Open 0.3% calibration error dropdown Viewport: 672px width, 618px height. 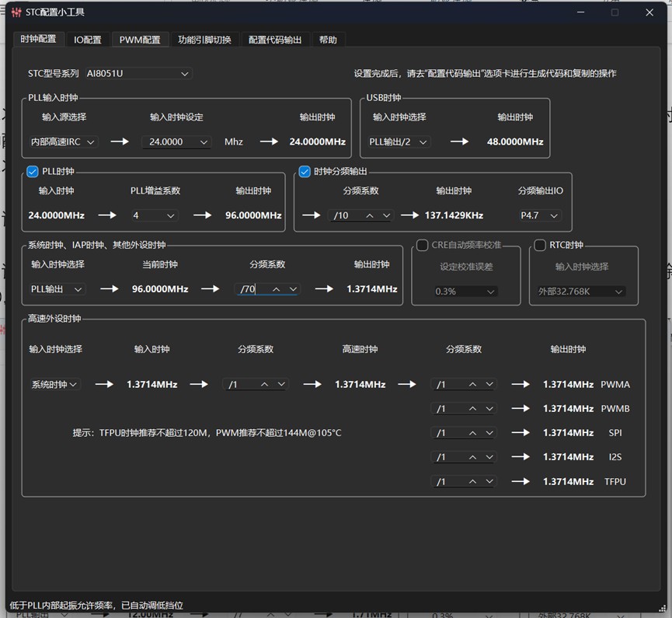pyautogui.click(x=466, y=292)
